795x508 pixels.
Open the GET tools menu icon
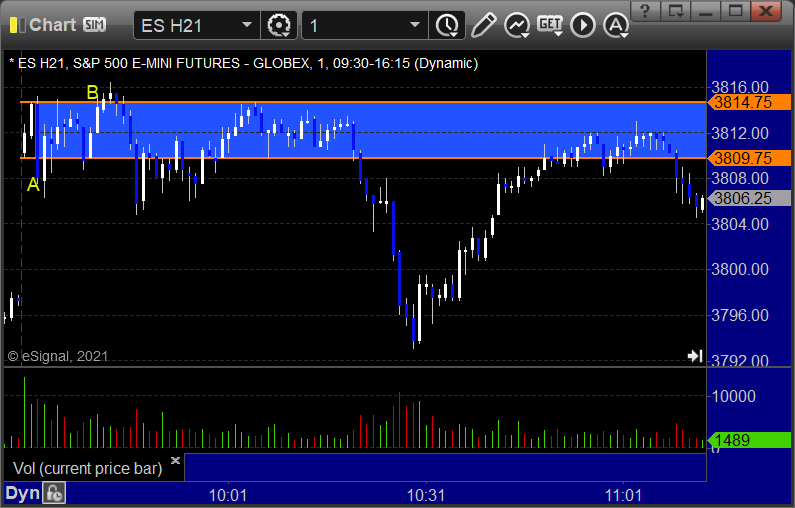pos(550,25)
